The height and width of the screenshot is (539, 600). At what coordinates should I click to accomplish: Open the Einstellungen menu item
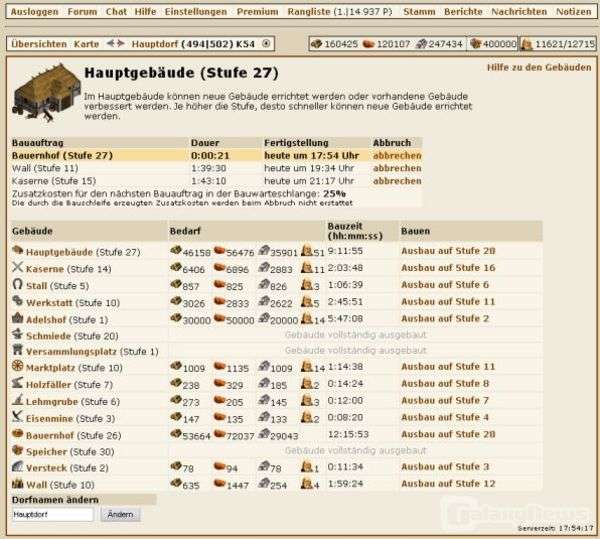pos(194,12)
